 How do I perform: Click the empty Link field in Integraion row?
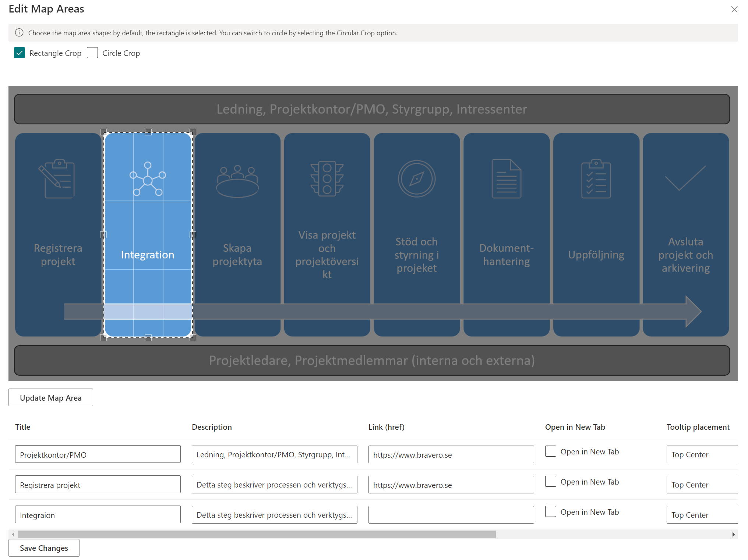pos(451,515)
